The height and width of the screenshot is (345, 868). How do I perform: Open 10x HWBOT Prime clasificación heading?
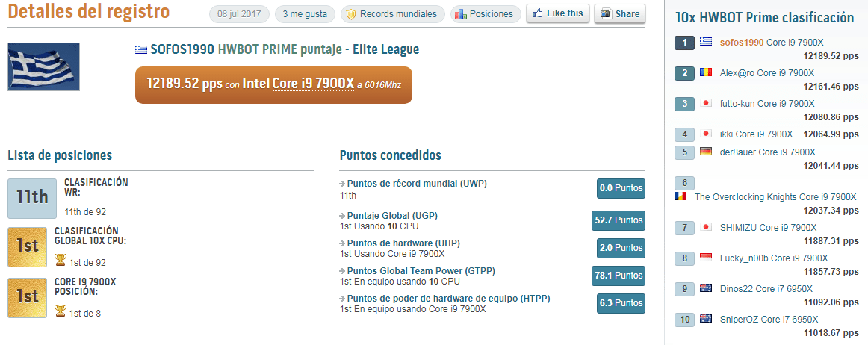(764, 18)
